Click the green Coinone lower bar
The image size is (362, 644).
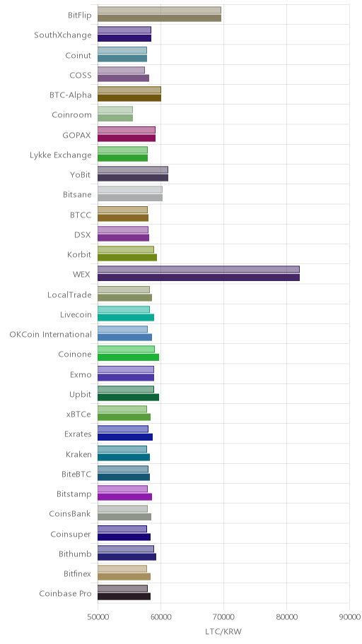pyautogui.click(x=129, y=357)
